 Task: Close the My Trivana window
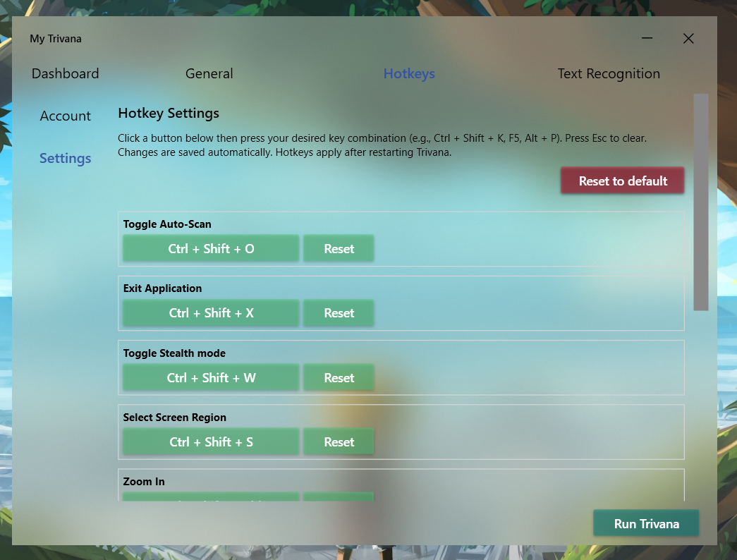coord(688,38)
